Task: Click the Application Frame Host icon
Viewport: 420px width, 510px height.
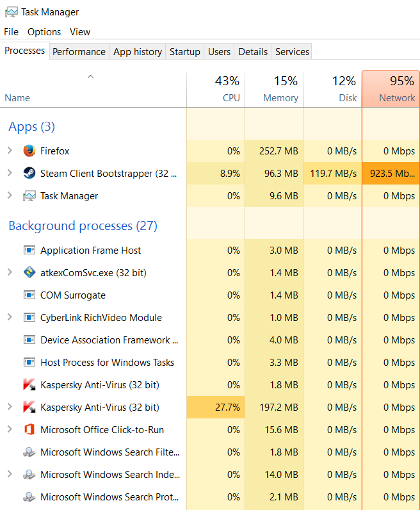Action: 29,251
